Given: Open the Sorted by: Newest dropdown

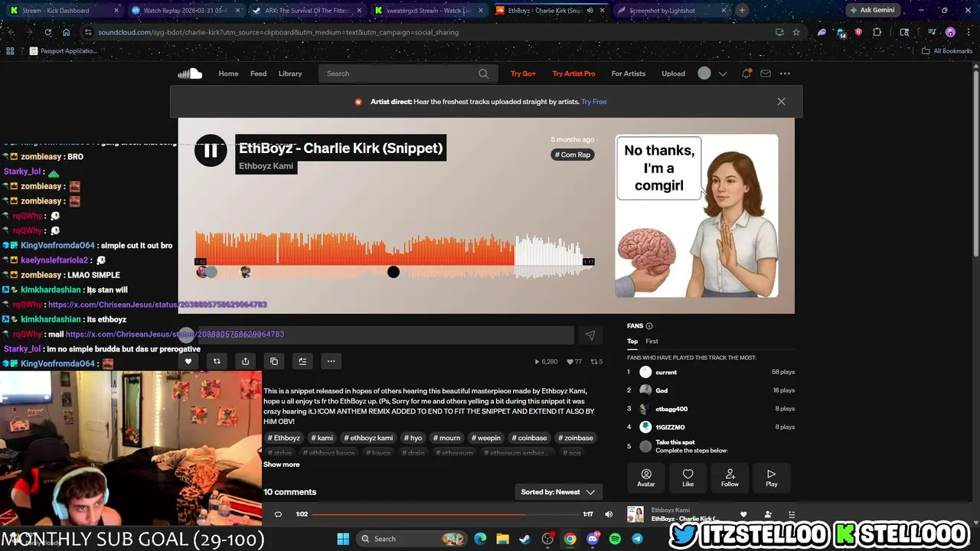Looking at the screenshot, I should coord(557,492).
